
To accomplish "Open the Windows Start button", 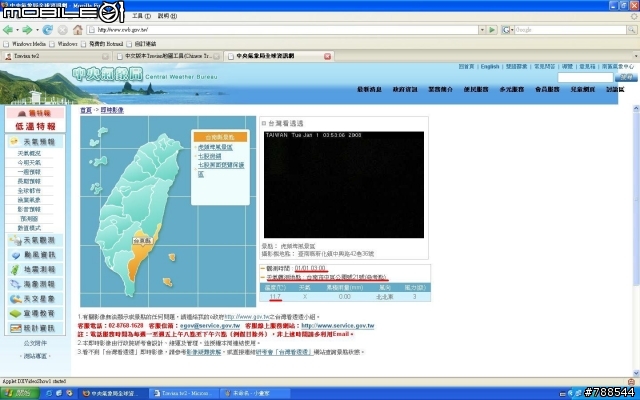I will pos(19,393).
